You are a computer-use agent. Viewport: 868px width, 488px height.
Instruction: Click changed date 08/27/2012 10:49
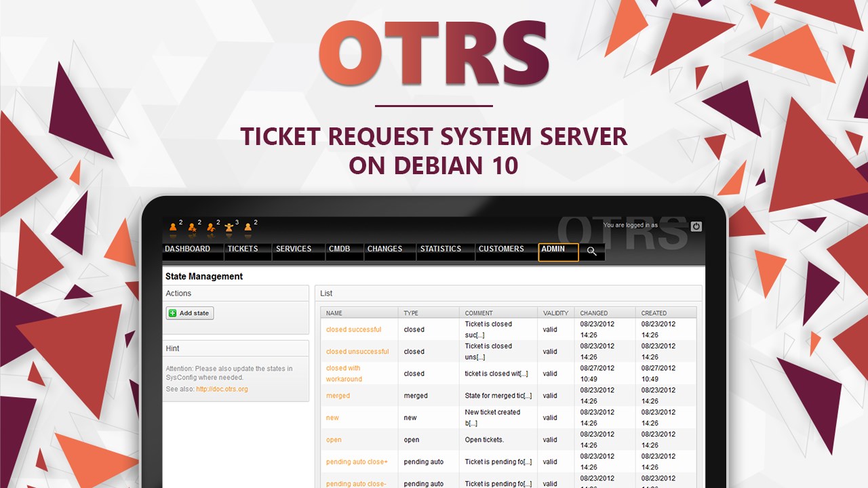(x=597, y=373)
